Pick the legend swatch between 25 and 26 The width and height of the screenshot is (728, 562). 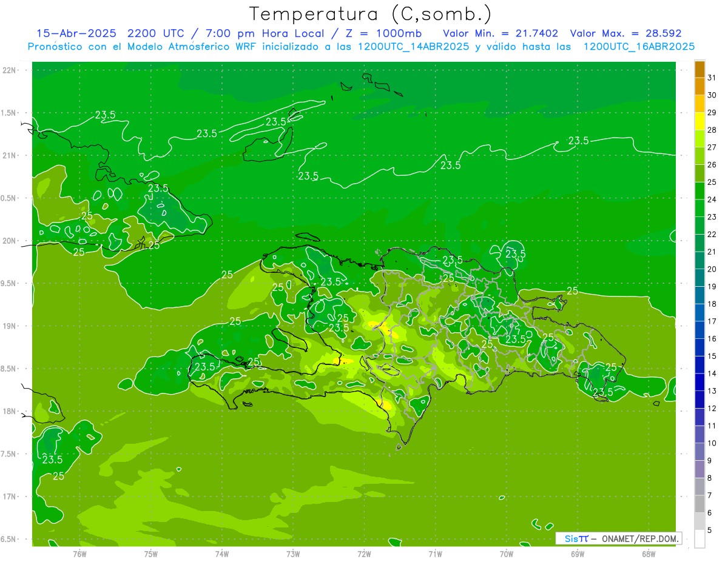coord(699,173)
